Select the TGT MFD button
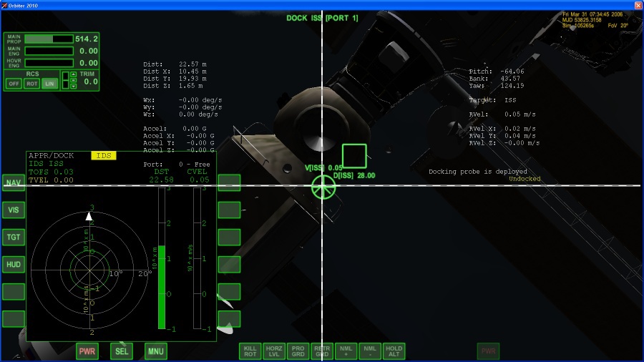The width and height of the screenshot is (644, 362). point(14,237)
